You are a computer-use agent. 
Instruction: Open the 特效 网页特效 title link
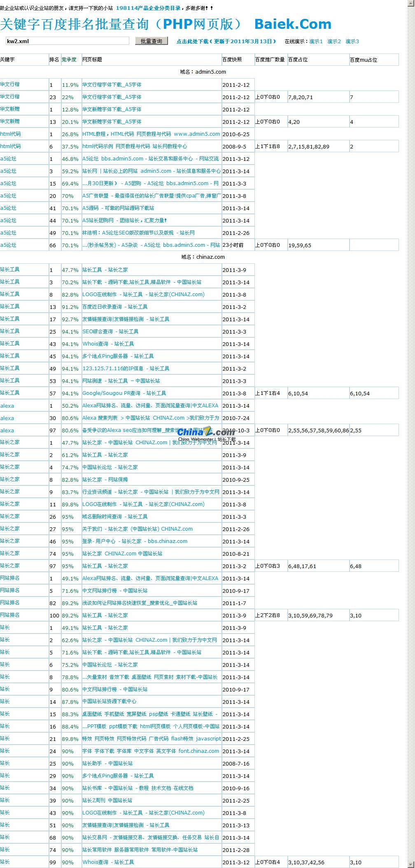[x=152, y=739]
